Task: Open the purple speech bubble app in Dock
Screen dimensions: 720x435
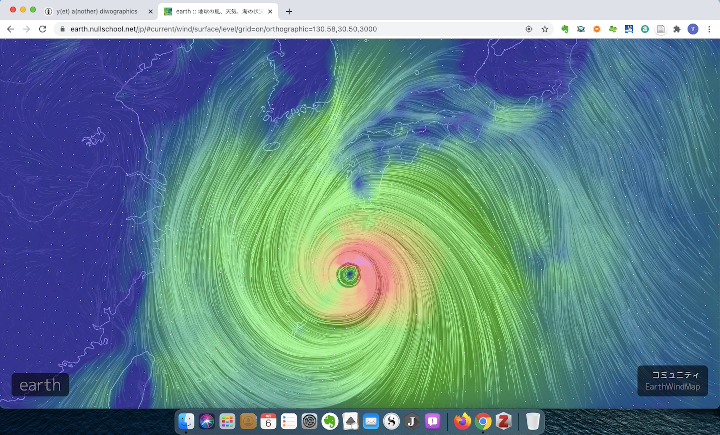Action: tap(433, 421)
